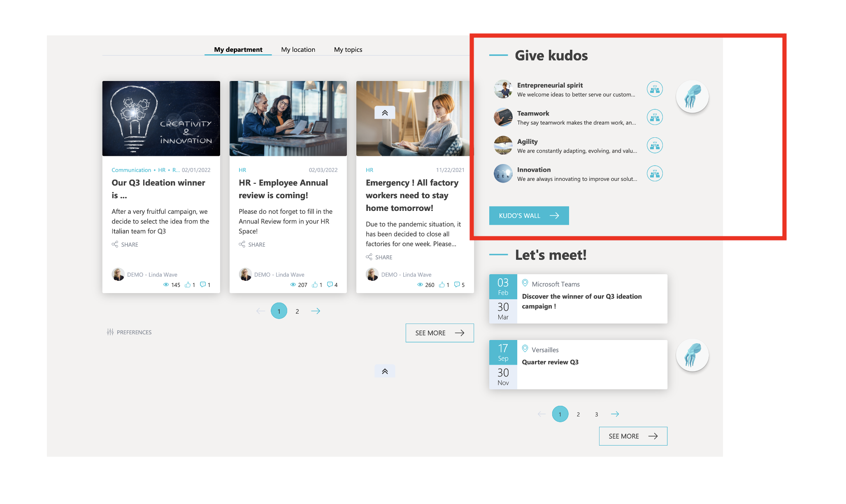Go to events page 3
Image resolution: width=846 pixels, height=504 pixels.
click(x=596, y=414)
